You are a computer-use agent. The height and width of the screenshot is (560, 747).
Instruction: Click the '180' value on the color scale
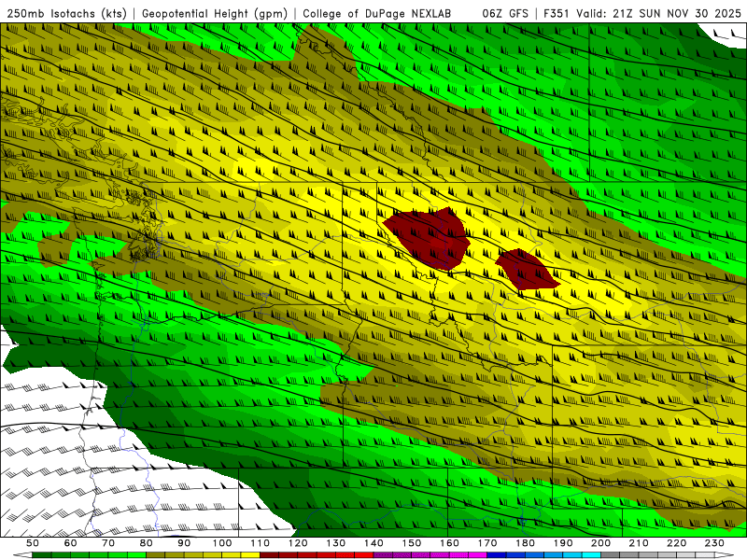pyautogui.click(x=525, y=543)
